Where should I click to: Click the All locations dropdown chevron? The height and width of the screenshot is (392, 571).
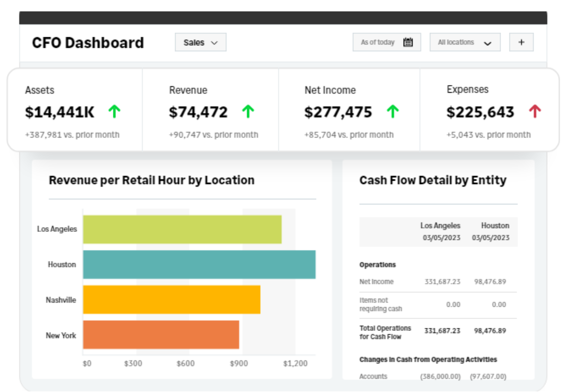pyautogui.click(x=487, y=43)
